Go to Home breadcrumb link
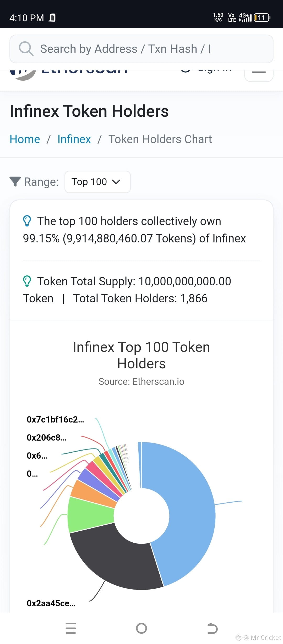 point(25,139)
